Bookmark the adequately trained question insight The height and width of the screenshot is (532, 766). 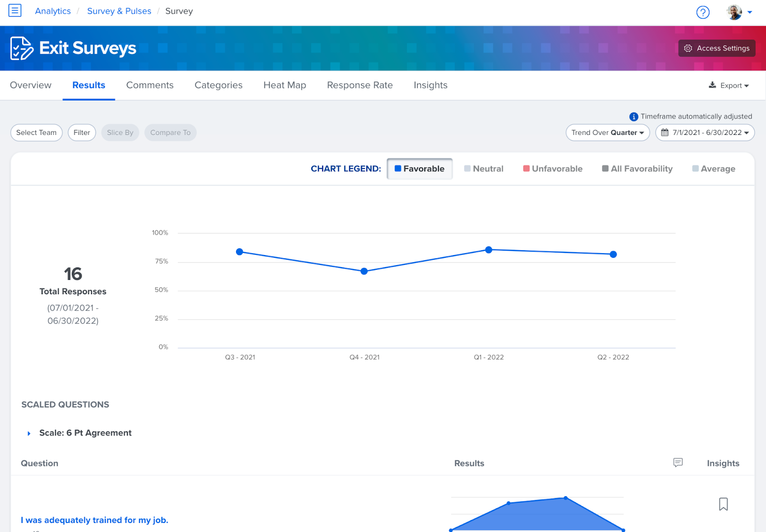(x=723, y=504)
